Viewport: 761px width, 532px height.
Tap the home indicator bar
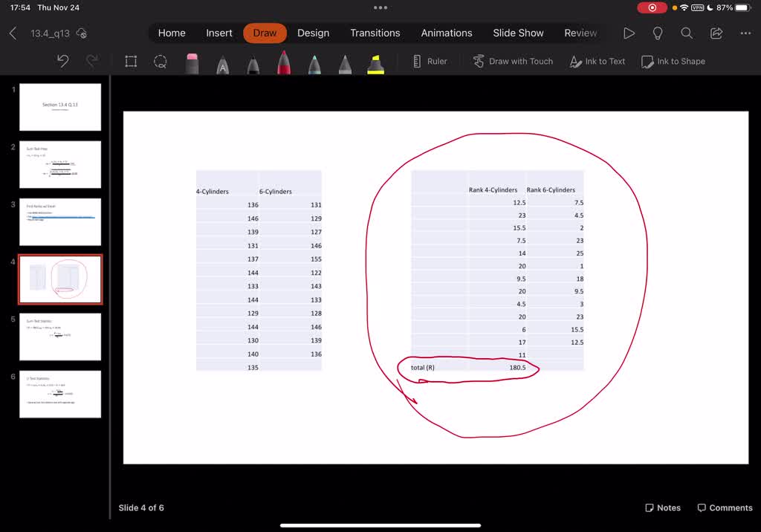pos(380,525)
